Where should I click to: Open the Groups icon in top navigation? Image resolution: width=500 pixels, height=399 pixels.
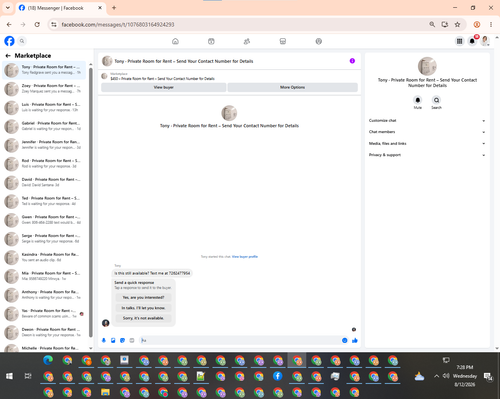click(x=319, y=41)
